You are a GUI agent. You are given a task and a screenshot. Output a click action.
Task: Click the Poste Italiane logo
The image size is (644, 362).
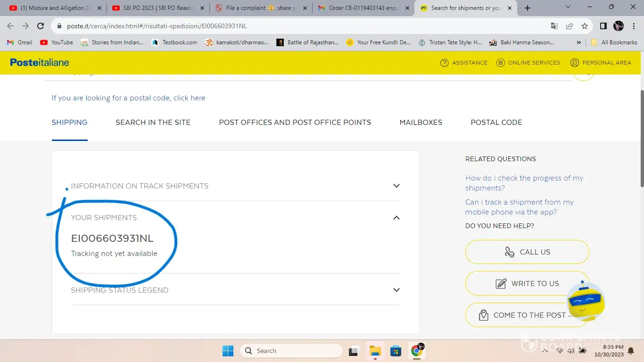pos(40,63)
